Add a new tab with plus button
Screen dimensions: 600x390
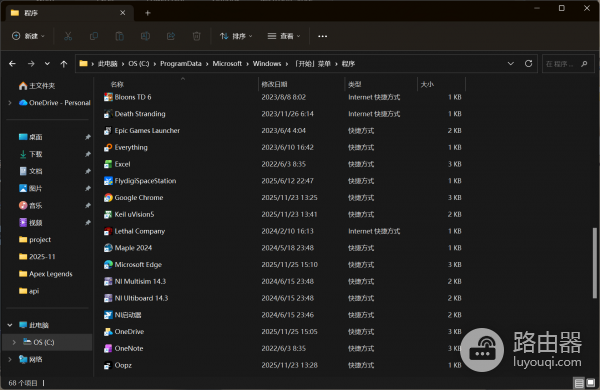click(147, 13)
